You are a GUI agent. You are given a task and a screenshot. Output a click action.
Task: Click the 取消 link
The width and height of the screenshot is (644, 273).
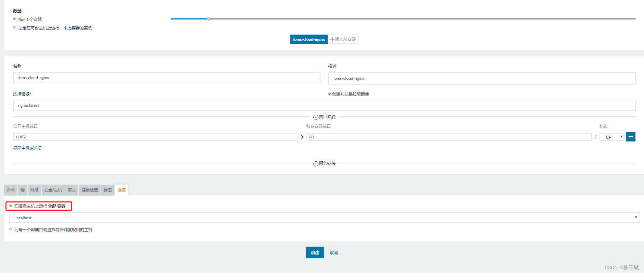tap(334, 253)
